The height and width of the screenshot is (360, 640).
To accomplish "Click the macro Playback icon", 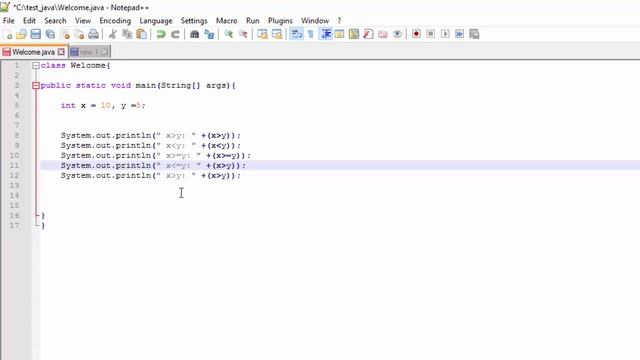I will pyautogui.click(x=445, y=34).
